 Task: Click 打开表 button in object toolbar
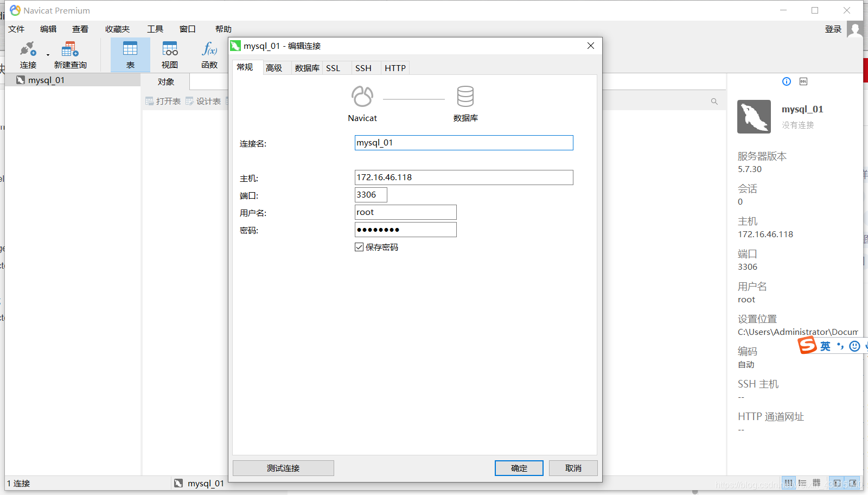(x=163, y=101)
